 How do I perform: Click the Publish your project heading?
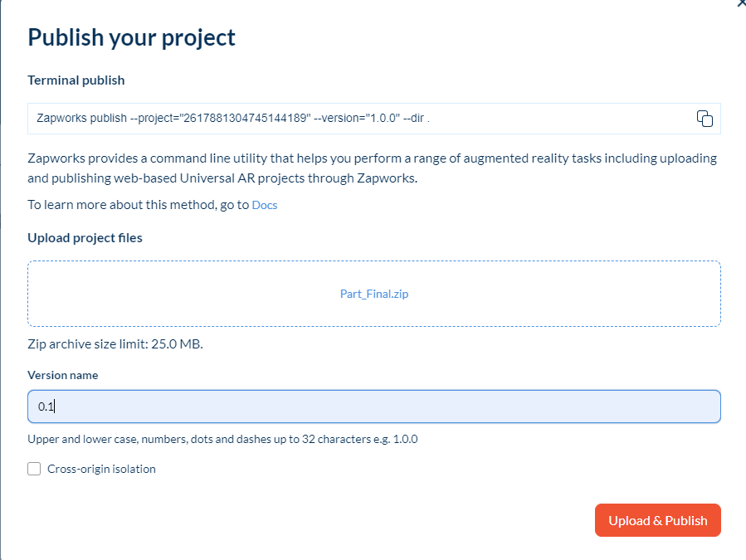132,37
